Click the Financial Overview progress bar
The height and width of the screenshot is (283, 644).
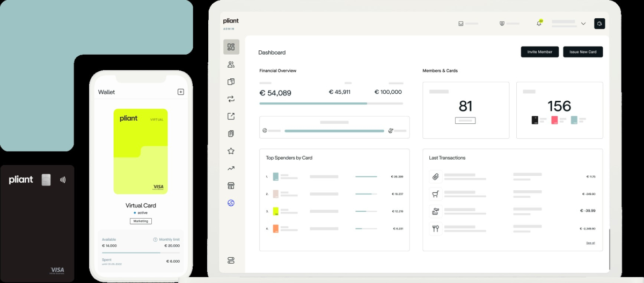click(331, 103)
